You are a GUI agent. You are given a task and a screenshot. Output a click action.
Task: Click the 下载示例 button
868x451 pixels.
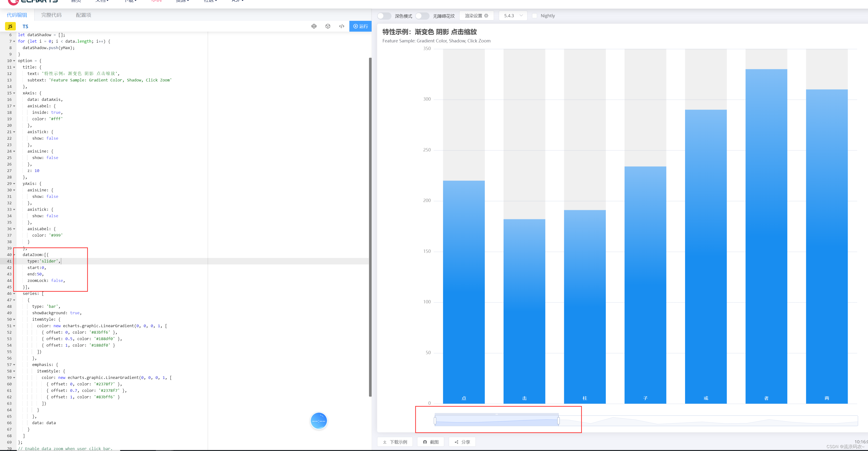395,442
